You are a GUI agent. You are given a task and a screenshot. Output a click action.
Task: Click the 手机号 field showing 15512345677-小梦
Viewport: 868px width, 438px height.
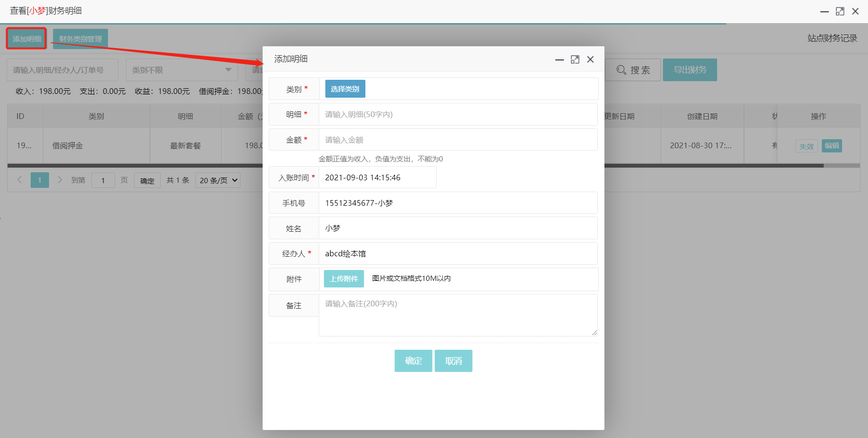pyautogui.click(x=458, y=203)
